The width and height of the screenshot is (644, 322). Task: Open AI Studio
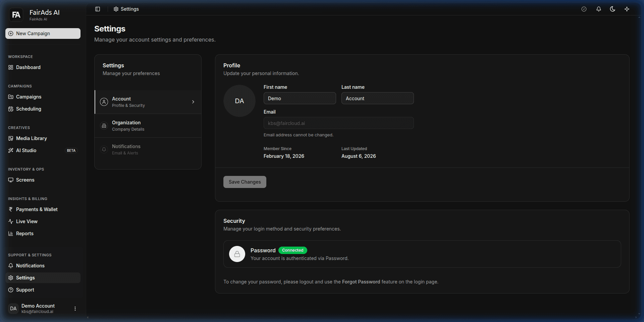coord(43,150)
